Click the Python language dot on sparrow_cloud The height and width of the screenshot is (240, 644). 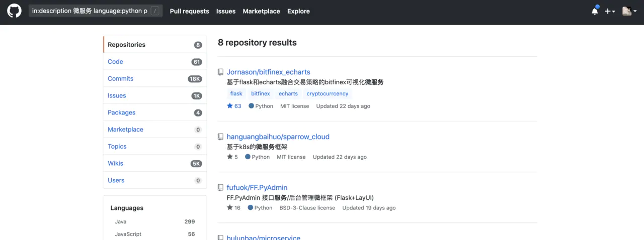248,157
